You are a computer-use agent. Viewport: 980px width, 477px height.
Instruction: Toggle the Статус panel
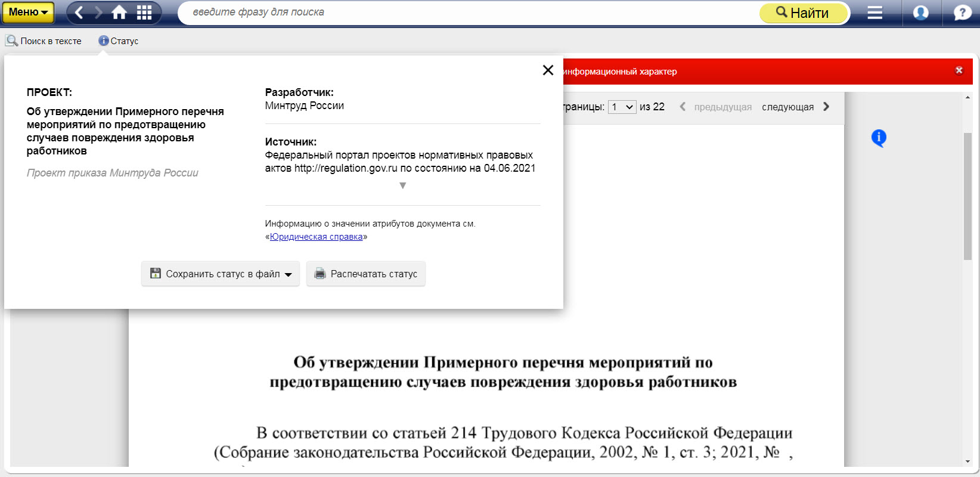coord(119,41)
